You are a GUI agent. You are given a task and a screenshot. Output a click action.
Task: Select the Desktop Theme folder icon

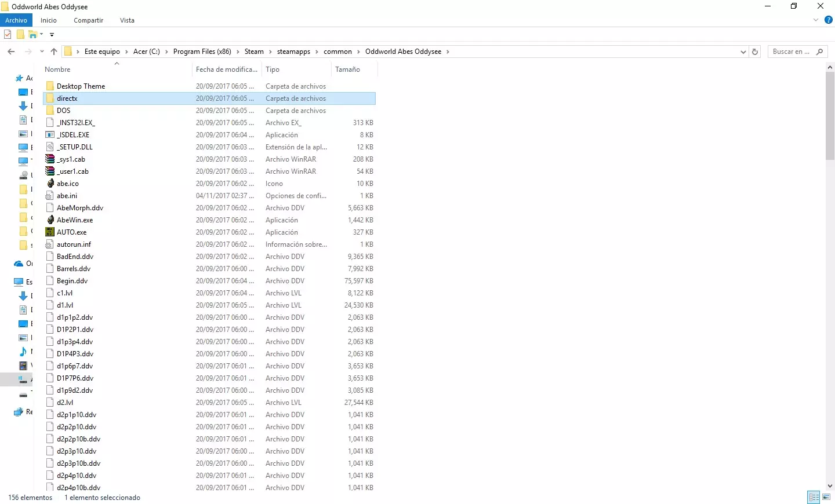click(x=50, y=86)
